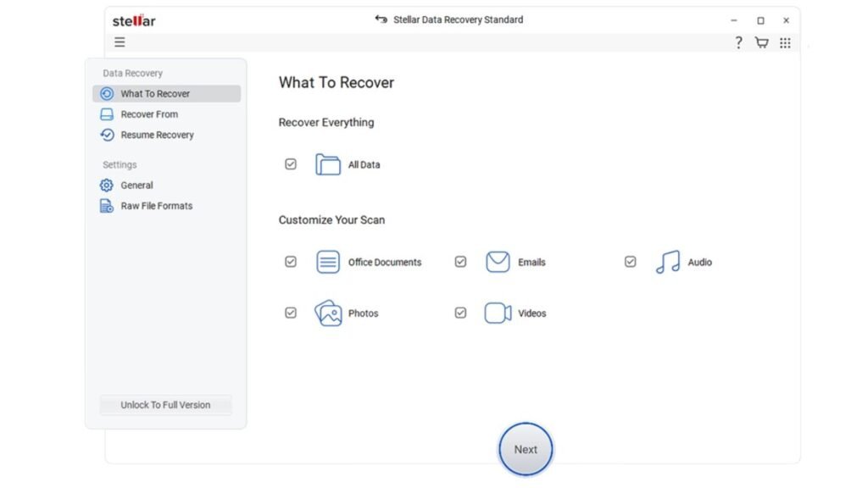868x488 pixels.
Task: Select Resume Recovery in the sidebar
Action: [x=157, y=135]
